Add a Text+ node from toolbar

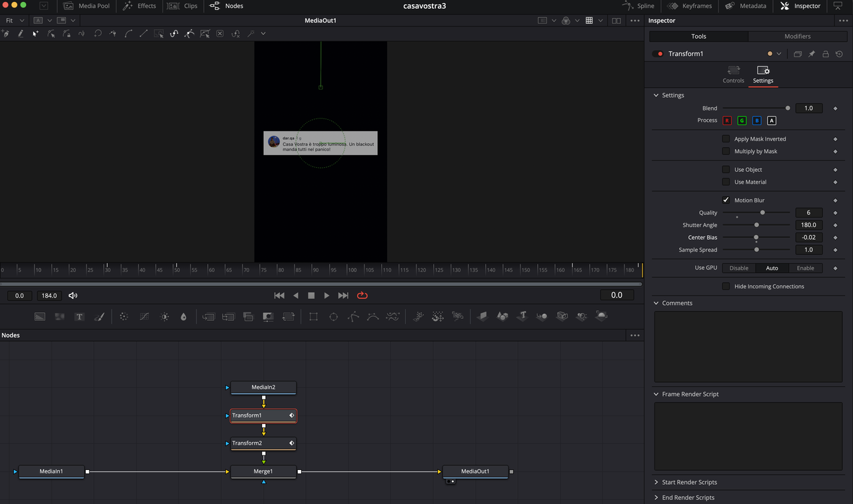[79, 317]
